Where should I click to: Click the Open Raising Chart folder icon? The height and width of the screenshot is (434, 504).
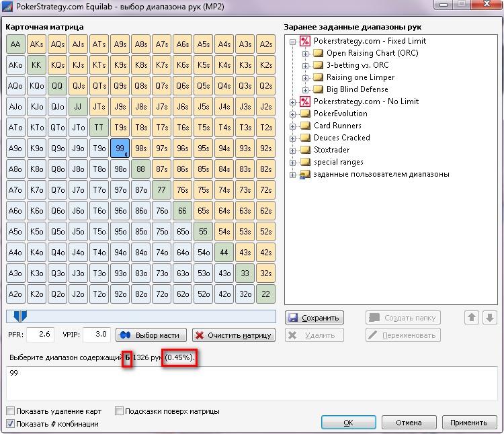point(318,53)
